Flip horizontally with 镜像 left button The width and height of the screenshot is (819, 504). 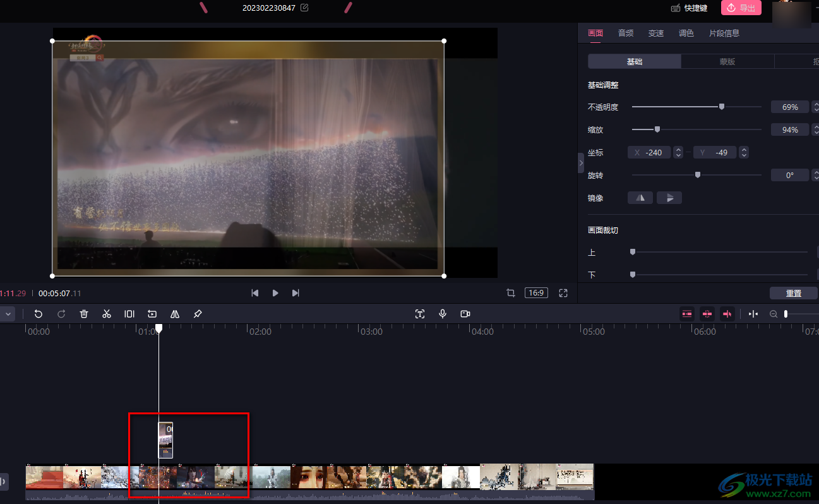pyautogui.click(x=640, y=198)
